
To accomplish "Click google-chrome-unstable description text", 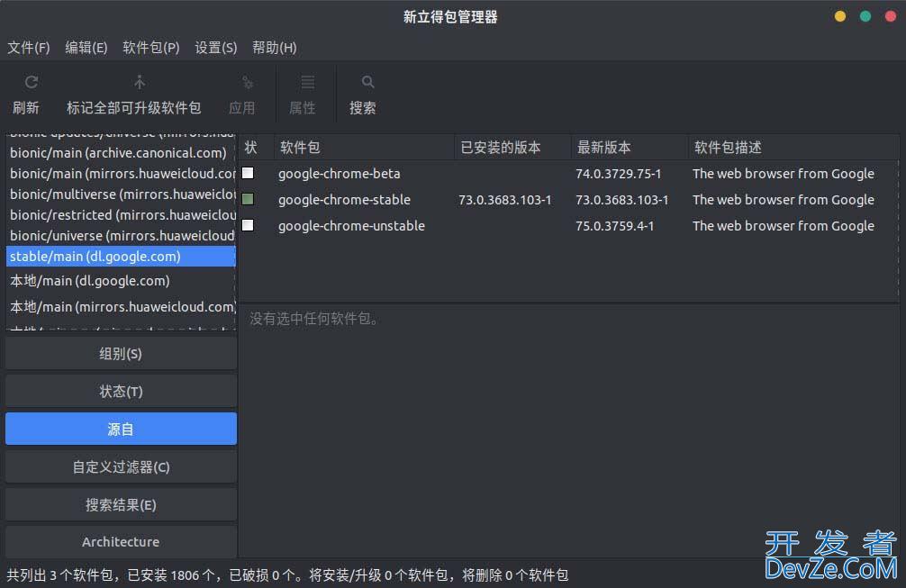I will 783,226.
